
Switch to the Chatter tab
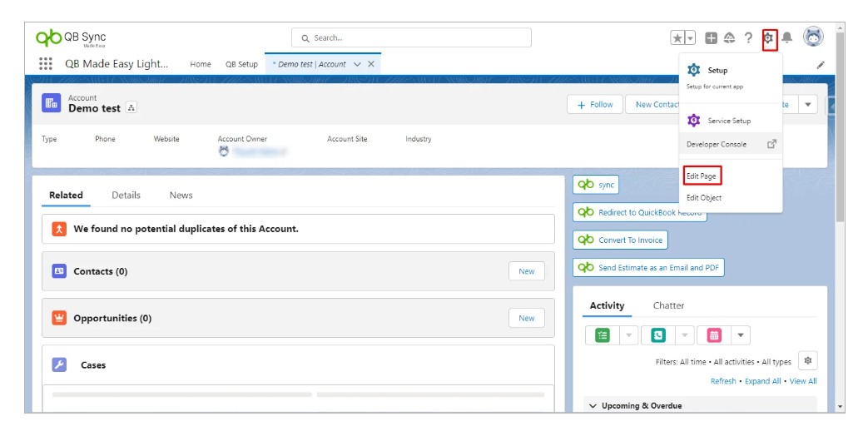668,305
